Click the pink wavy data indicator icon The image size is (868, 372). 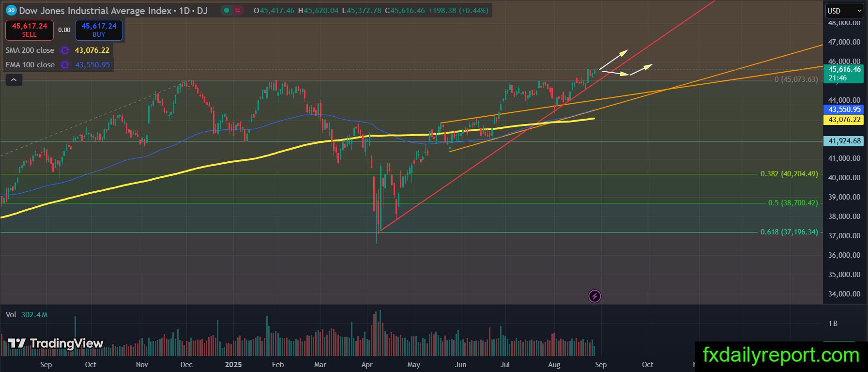click(238, 10)
